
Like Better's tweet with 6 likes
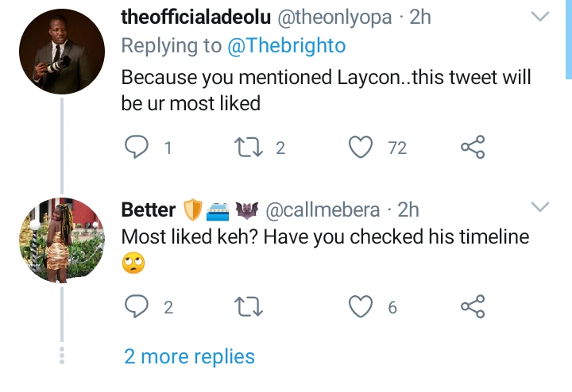[x=361, y=306]
